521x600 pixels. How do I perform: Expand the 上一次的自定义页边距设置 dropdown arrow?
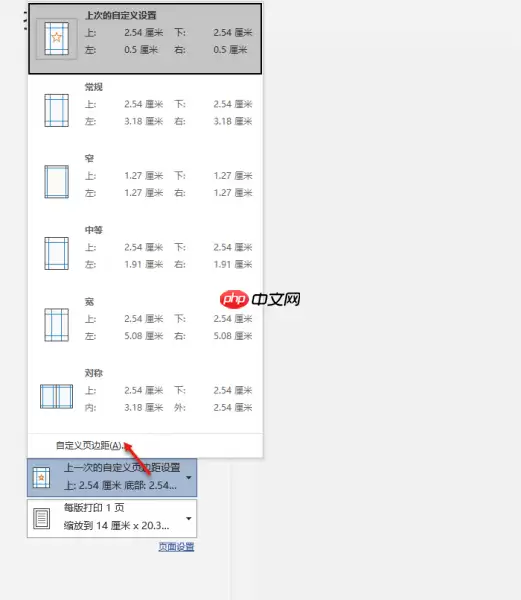tap(189, 478)
